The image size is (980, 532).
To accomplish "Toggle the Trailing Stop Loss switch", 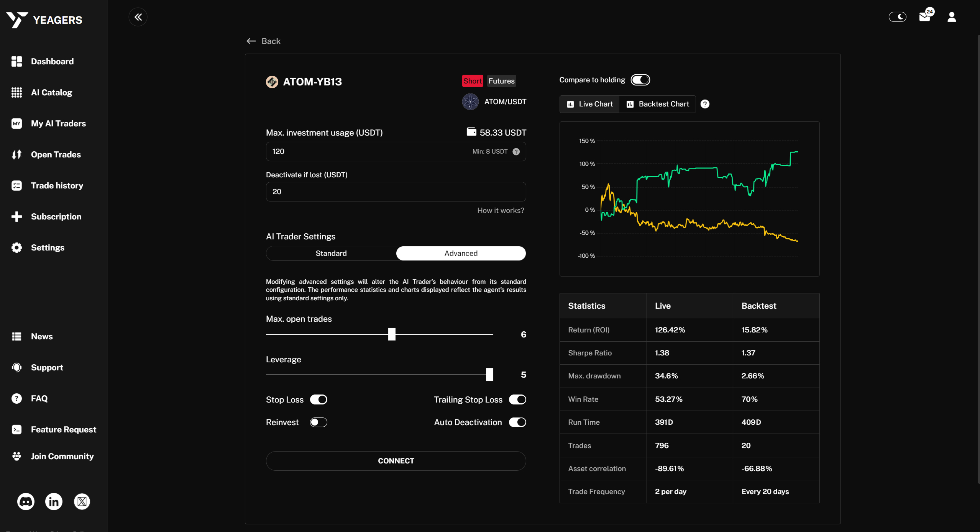I will click(517, 399).
